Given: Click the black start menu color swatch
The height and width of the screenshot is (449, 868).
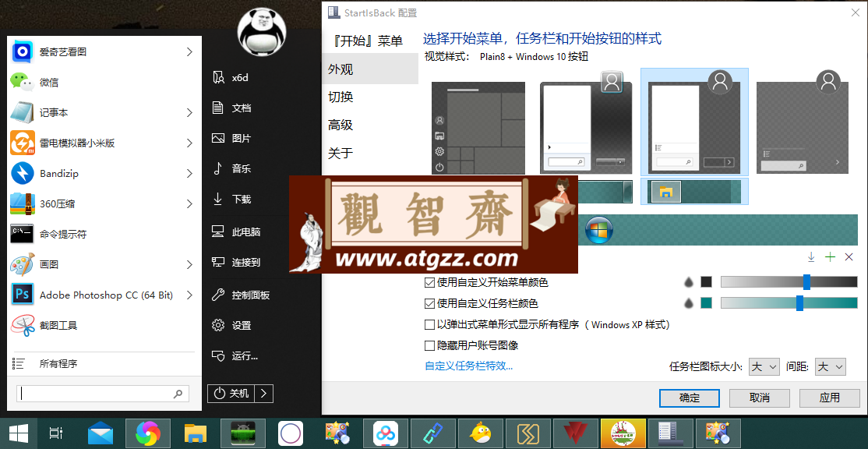Looking at the screenshot, I should (706, 282).
